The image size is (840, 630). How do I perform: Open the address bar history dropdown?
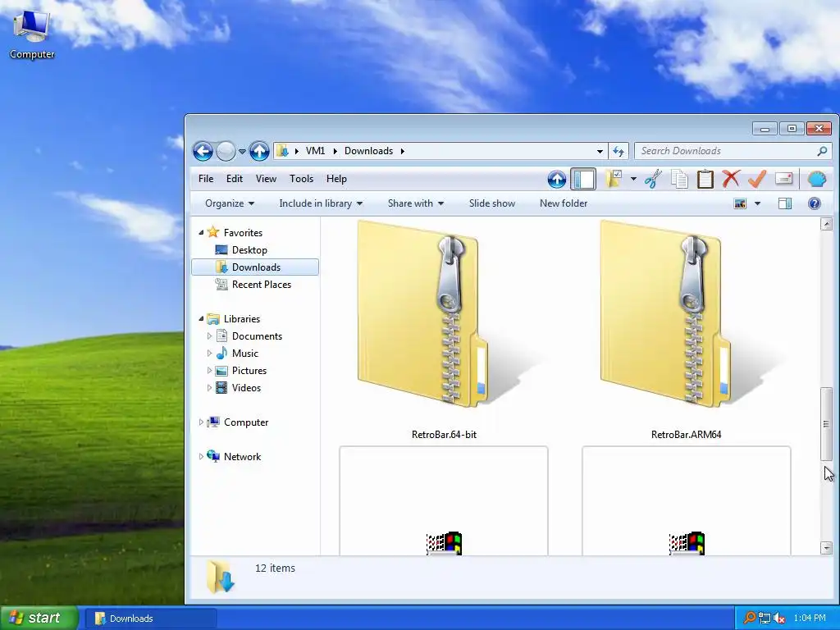[x=600, y=151]
